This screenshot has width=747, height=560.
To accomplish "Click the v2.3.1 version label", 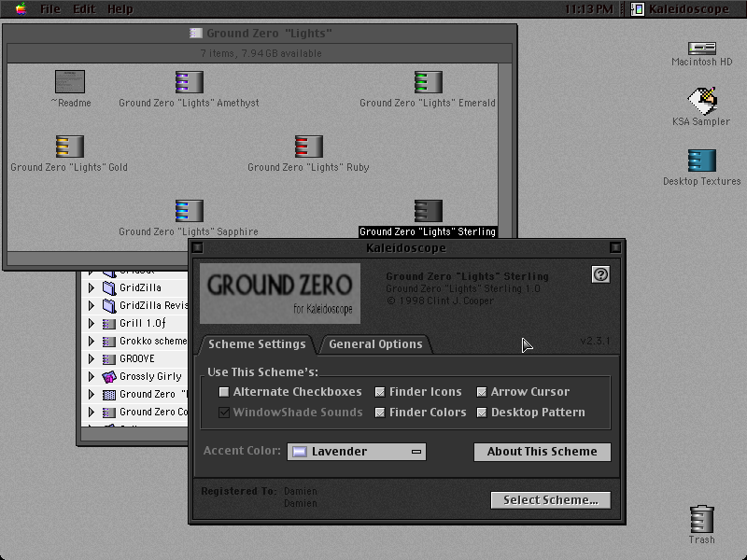I will click(595, 341).
